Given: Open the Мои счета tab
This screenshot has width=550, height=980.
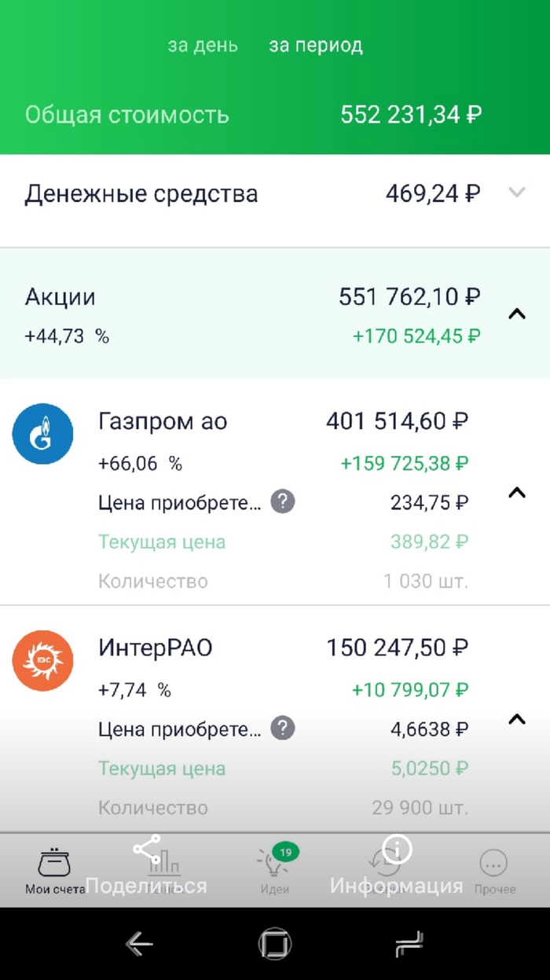Looking at the screenshot, I should [x=54, y=869].
